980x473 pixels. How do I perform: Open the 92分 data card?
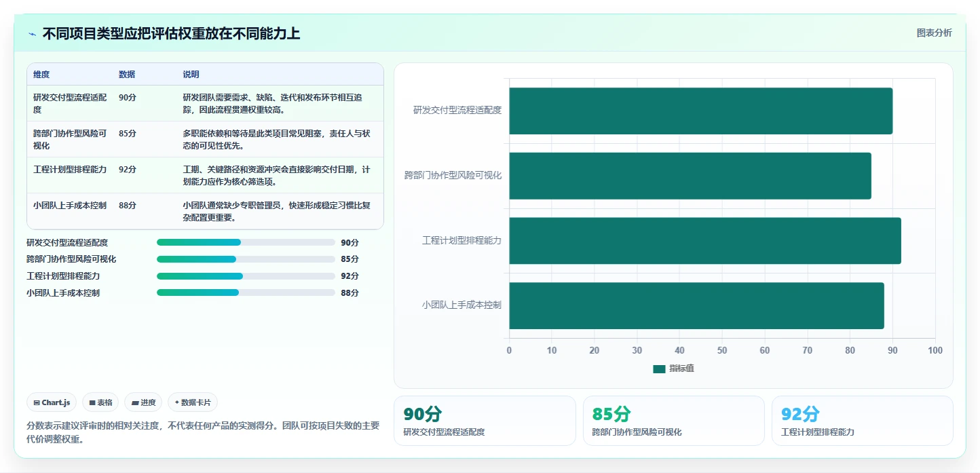(863, 421)
